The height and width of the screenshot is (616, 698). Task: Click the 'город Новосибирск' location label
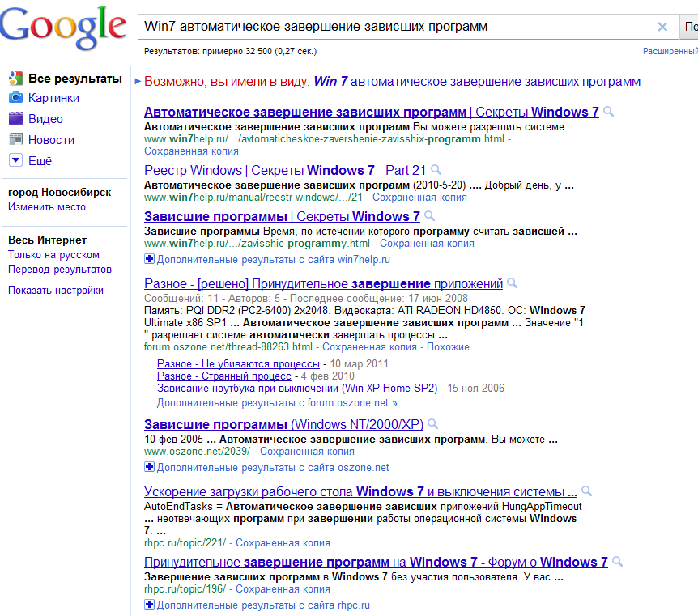60,193
